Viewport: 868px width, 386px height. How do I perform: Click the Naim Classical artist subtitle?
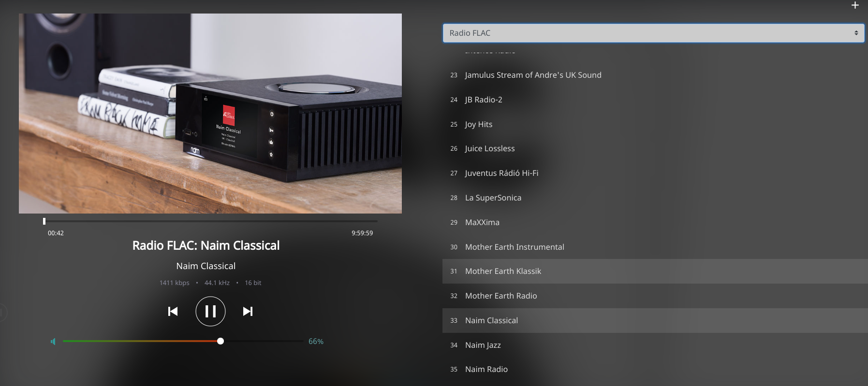tap(206, 266)
